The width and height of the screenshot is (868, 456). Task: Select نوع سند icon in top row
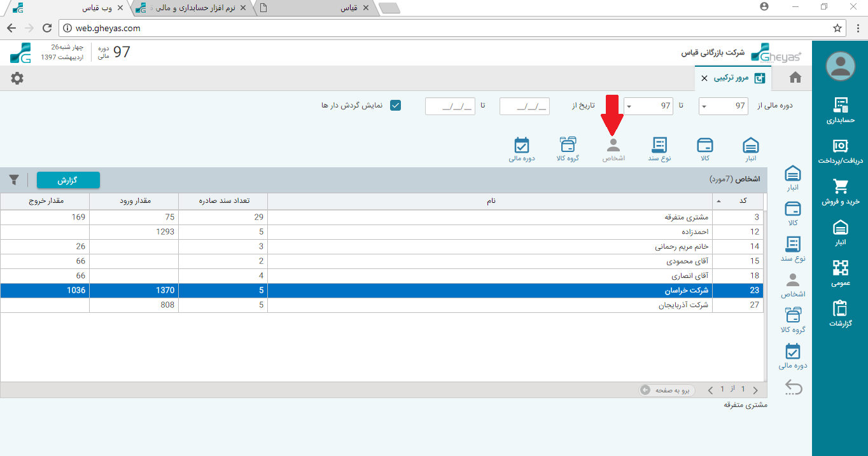[x=659, y=149]
